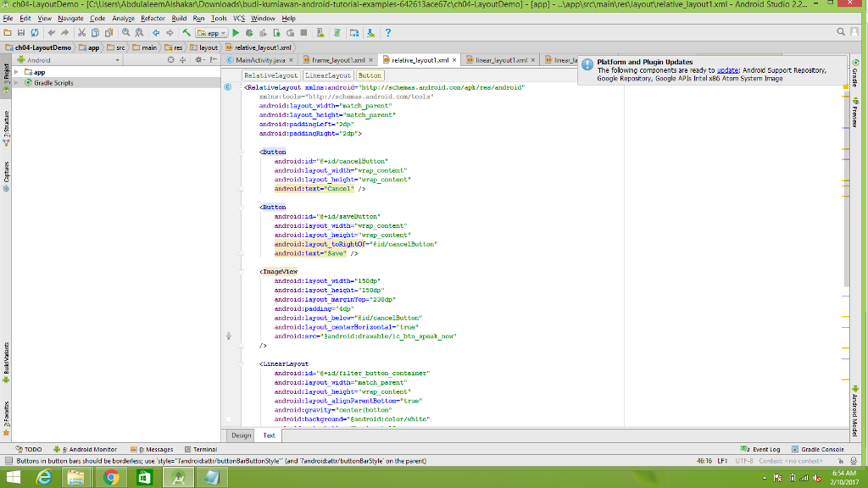
Task: Click the Open file toolbar icon
Action: [x=8, y=33]
